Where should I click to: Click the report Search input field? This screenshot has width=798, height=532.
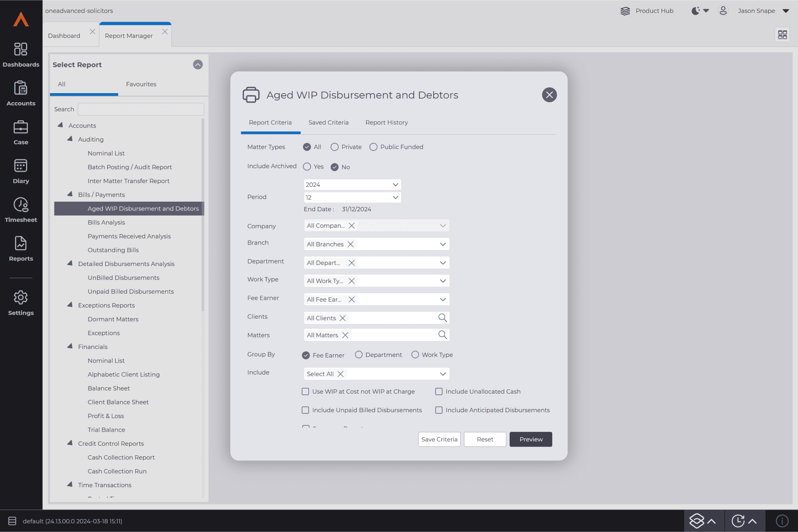[x=141, y=109]
